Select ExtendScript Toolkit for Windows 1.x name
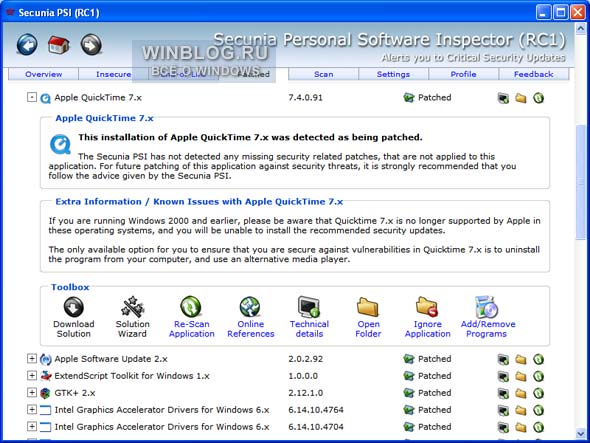Viewport: 590px width, 443px height. [x=132, y=376]
